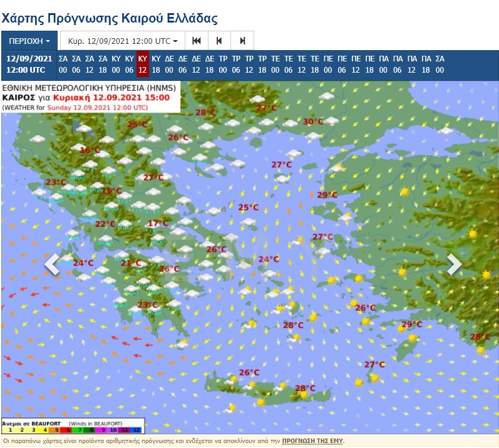Select ΤΕ 18 in the timeline
Screen dimensions: 499x448
315,64
